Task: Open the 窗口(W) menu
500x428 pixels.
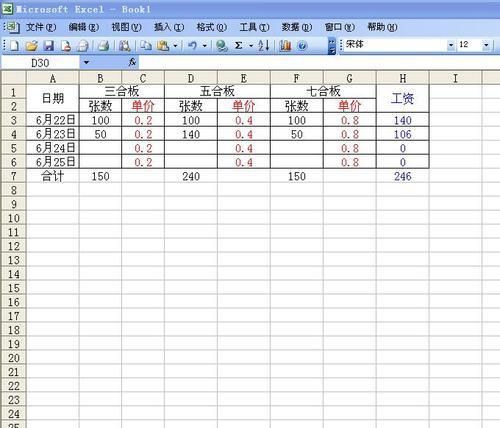Action: click(x=339, y=27)
